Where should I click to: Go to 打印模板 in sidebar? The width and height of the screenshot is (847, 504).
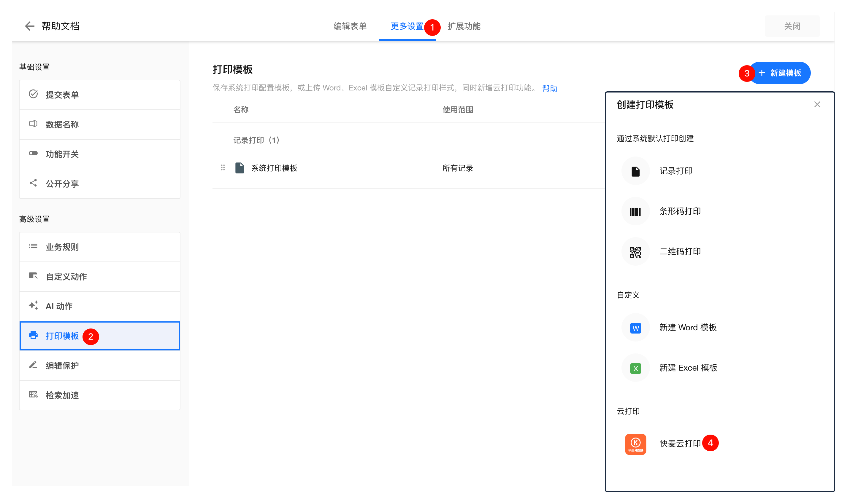[62, 336]
